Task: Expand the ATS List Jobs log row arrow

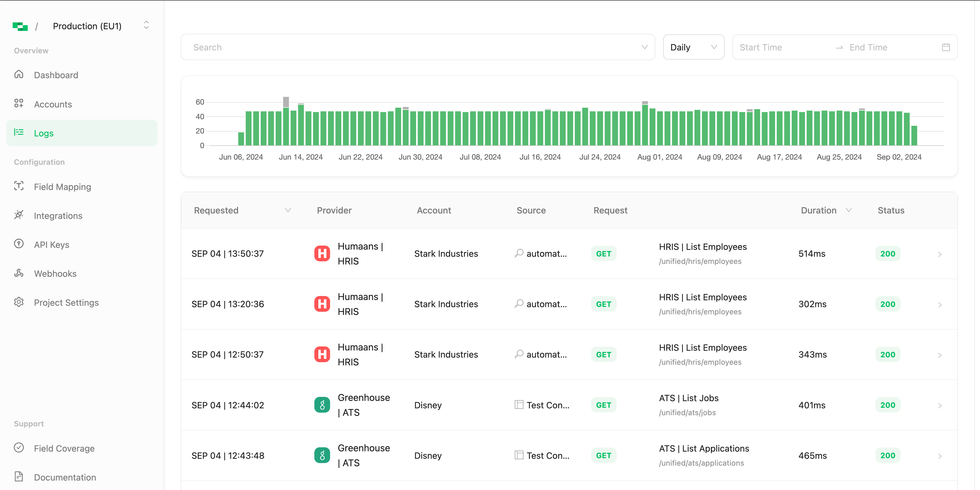Action: 940,405
